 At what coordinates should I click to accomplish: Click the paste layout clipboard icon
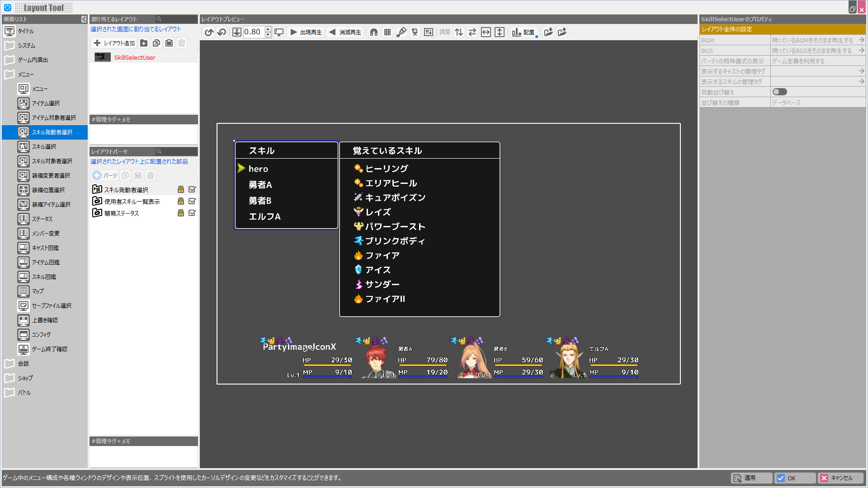tap(169, 43)
